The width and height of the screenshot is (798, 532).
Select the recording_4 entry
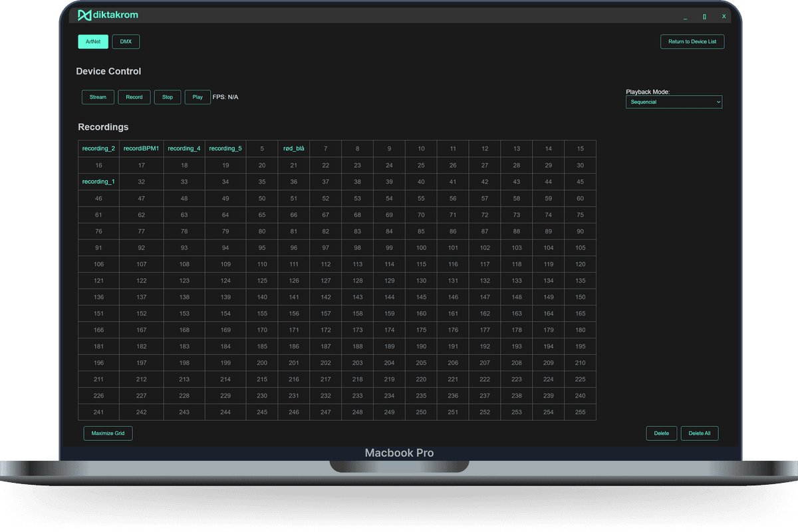pyautogui.click(x=184, y=148)
